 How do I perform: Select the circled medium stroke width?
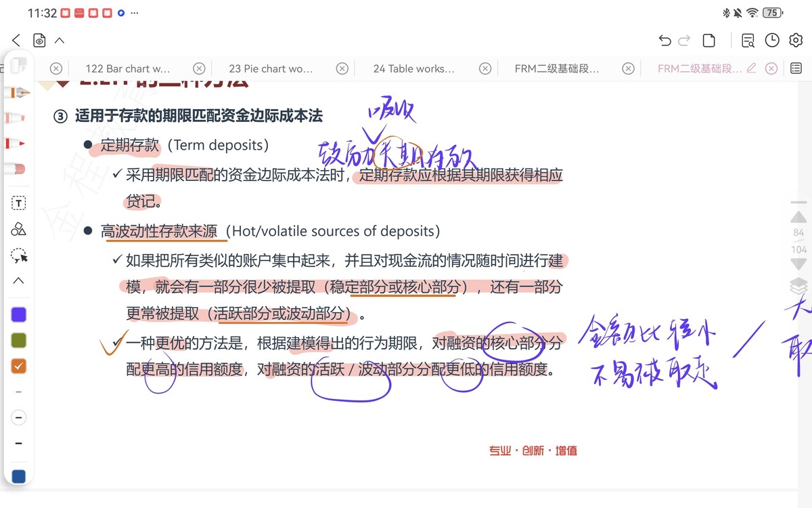click(18, 417)
